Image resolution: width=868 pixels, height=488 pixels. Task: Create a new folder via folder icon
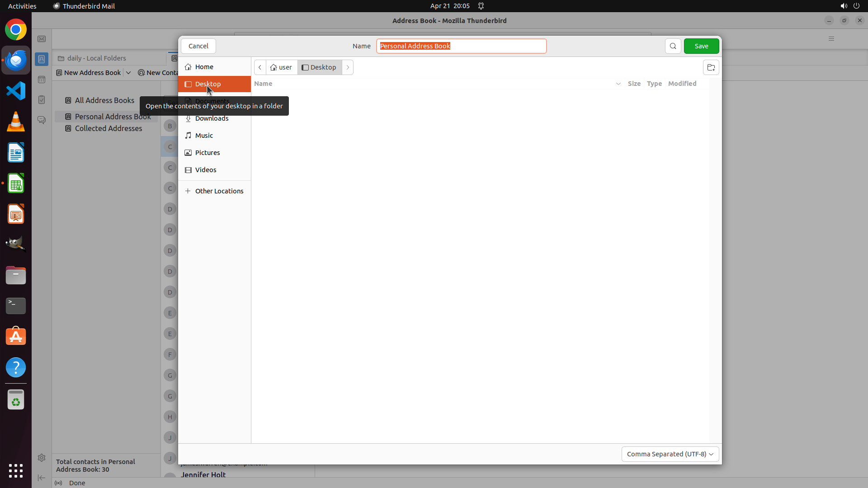(711, 67)
